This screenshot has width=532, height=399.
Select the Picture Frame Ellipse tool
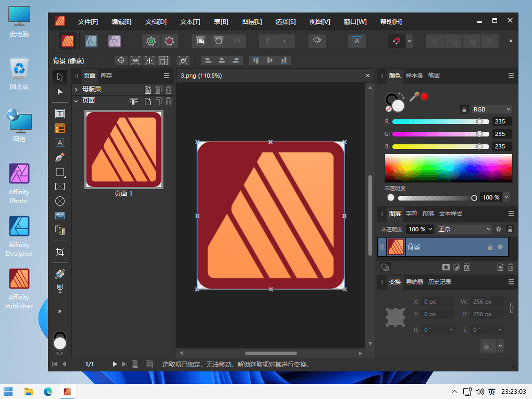coord(60,201)
